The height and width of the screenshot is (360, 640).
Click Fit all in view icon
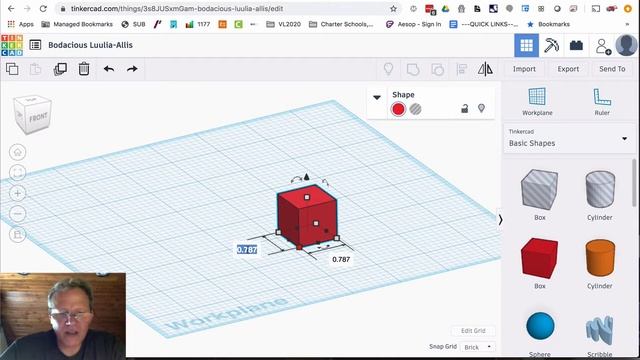point(18,173)
